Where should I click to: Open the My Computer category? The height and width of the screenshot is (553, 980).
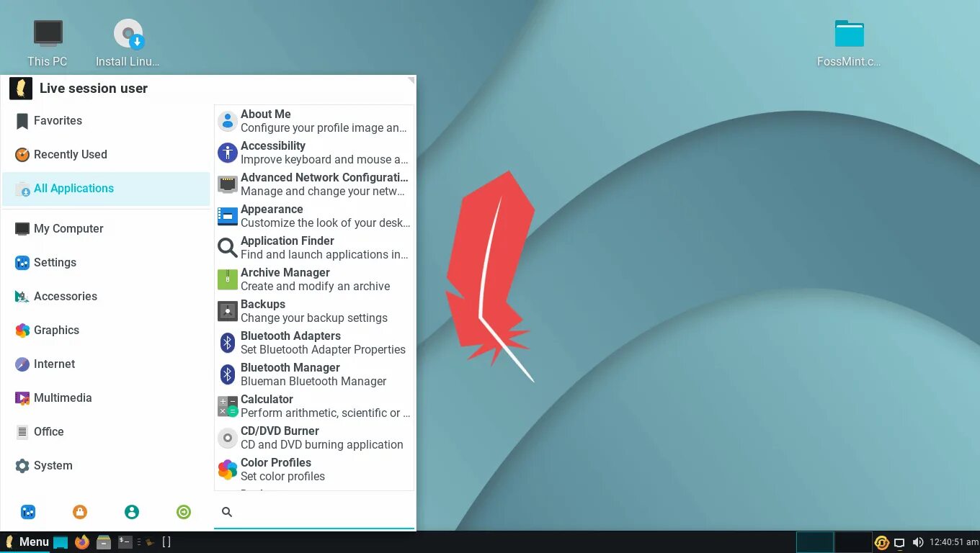pyautogui.click(x=106, y=229)
